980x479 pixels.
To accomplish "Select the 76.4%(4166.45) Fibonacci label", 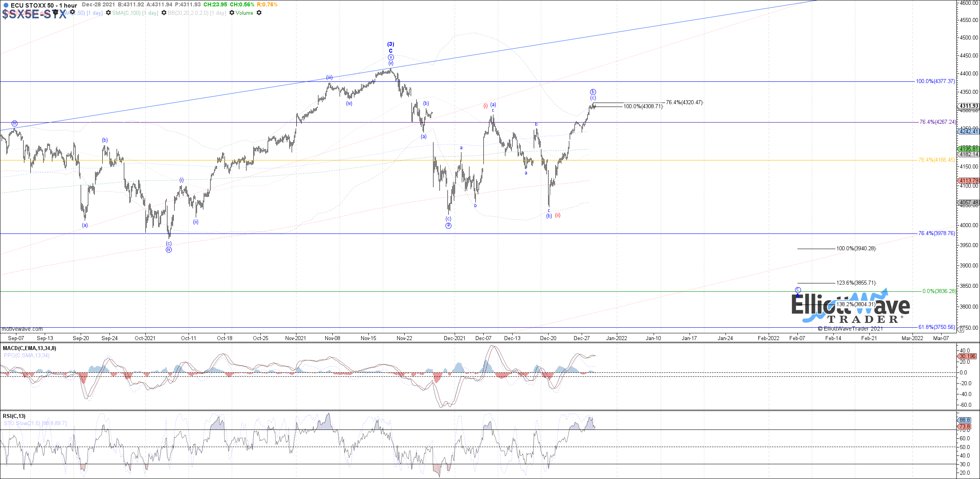I will tap(936, 160).
